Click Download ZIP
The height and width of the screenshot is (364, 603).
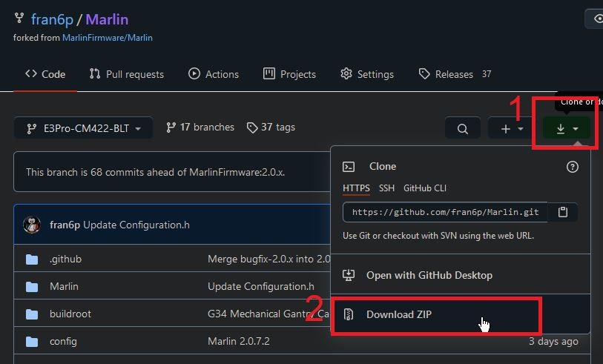(x=398, y=314)
